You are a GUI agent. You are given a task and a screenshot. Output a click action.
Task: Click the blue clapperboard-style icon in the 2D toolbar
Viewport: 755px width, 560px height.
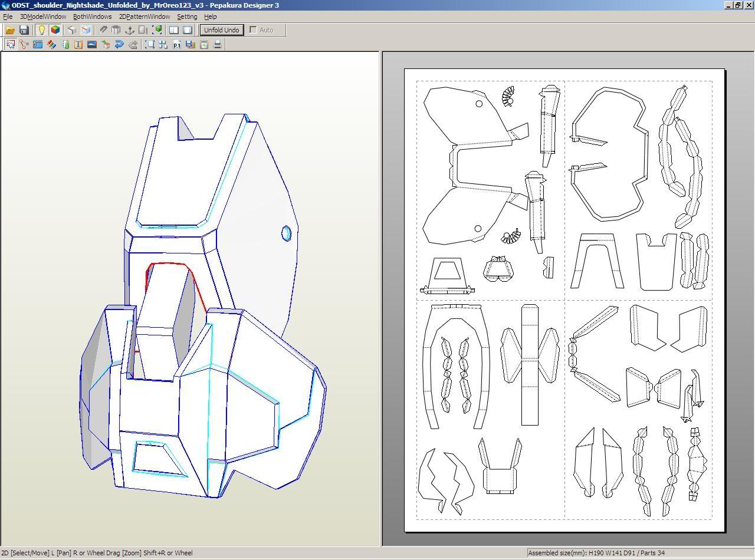(38, 44)
